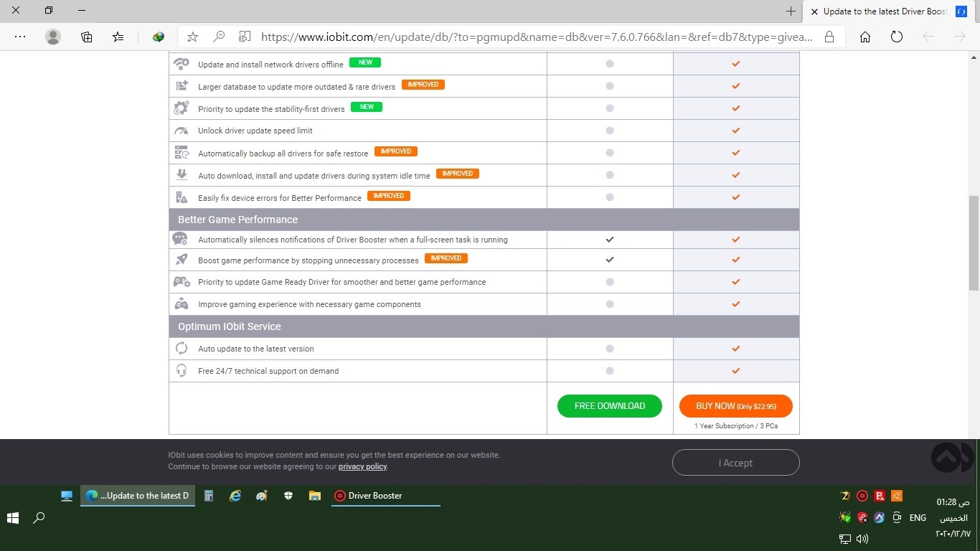Open Calculator from the taskbar
This screenshot has width=980, height=551.
209,496
